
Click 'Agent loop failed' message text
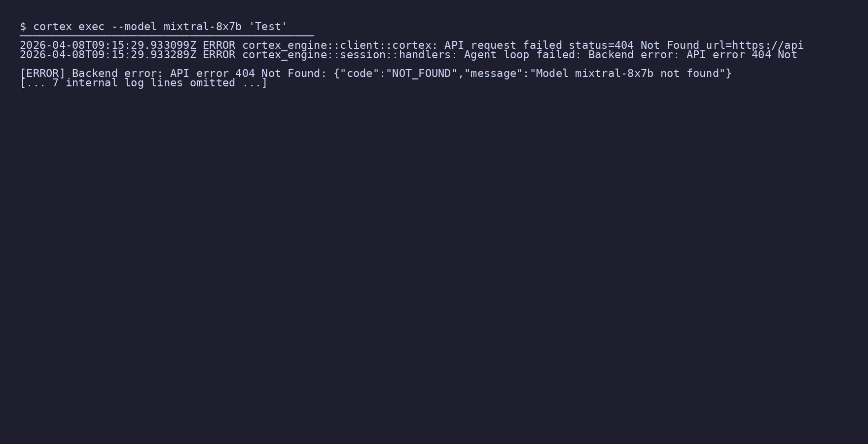[x=519, y=55]
